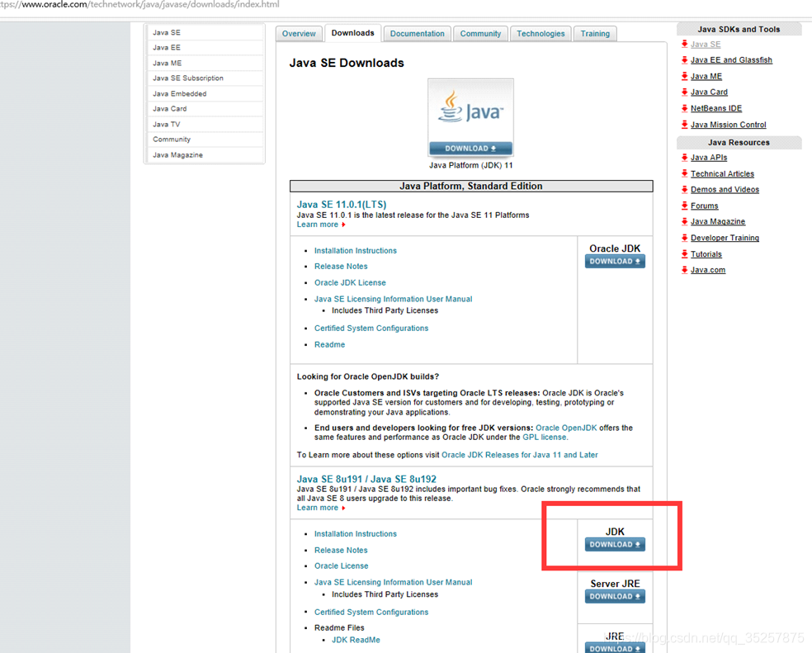Image resolution: width=812 pixels, height=653 pixels.
Task: Open the Java Mission Control link
Action: [728, 125]
